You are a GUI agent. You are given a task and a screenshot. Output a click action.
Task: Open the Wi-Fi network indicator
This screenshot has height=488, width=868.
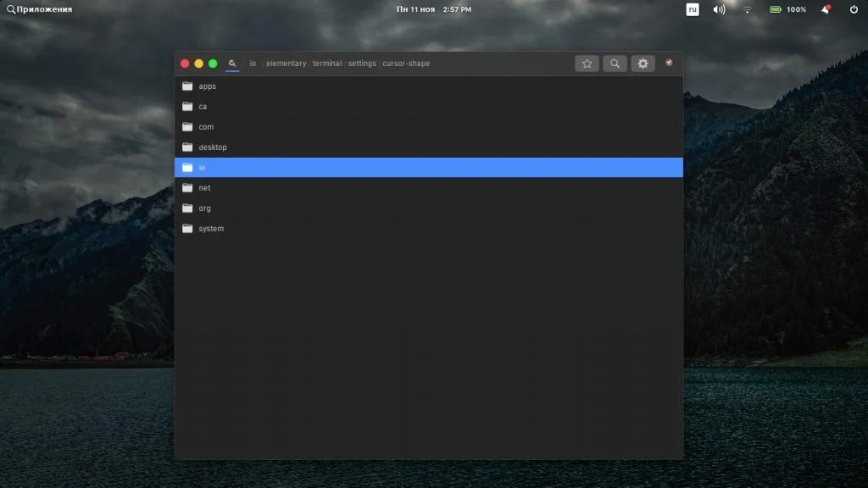coord(747,9)
